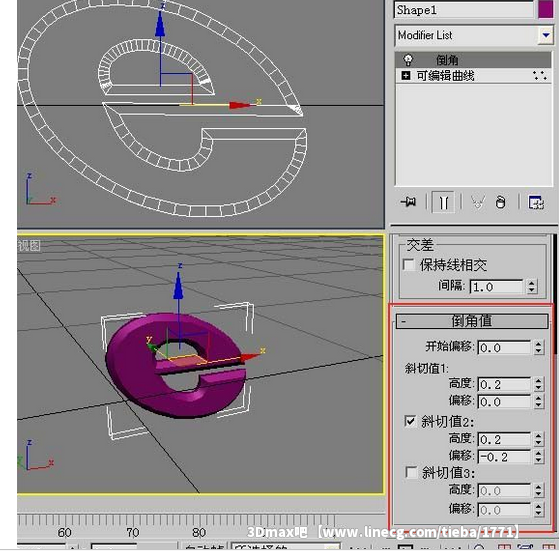Screen dimensions: 559x551
Task: Click the pin stack icon
Action: (409, 202)
